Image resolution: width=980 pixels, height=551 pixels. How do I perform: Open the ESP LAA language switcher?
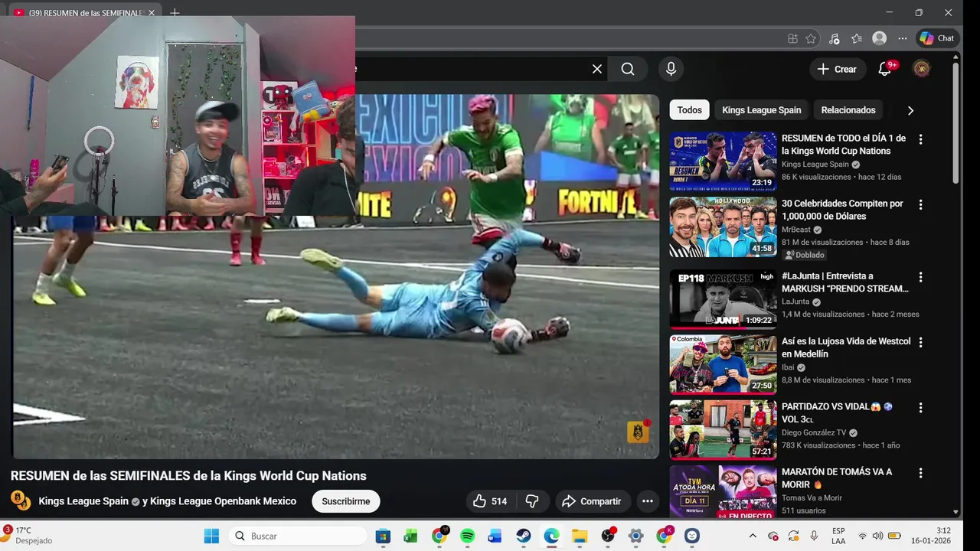[x=838, y=536]
